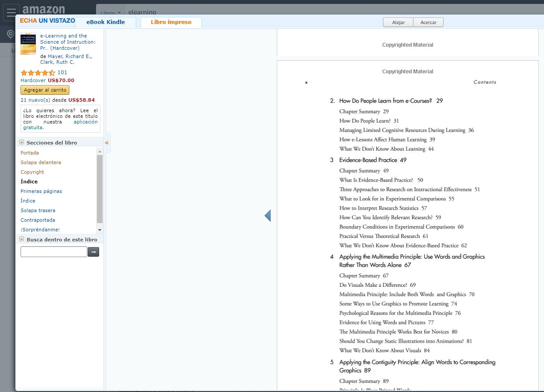This screenshot has height=392, width=544.
Task: Go to Primeras páginas section
Action: [41, 191]
